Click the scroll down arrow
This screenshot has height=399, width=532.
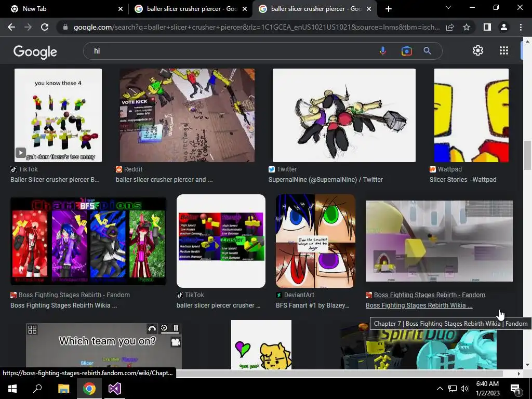(527, 365)
